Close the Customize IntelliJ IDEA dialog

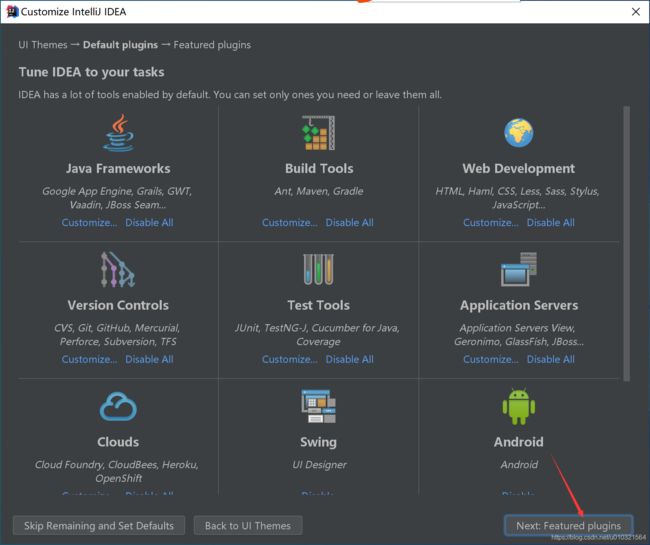click(x=636, y=12)
